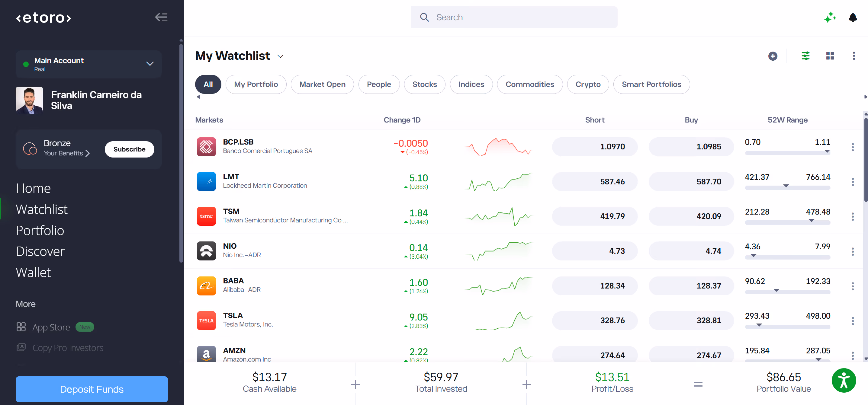Open Bronze Your Benefits chevron
Screen dimensions: 868x405
pyautogui.click(x=88, y=153)
